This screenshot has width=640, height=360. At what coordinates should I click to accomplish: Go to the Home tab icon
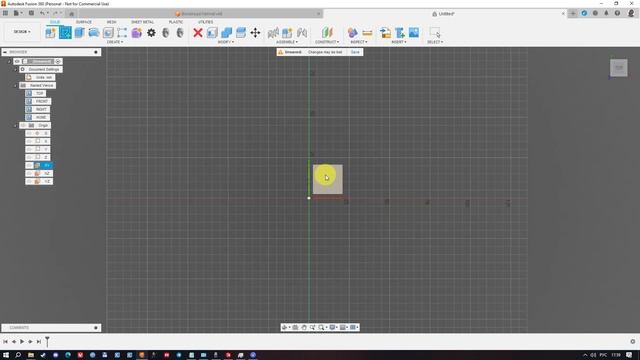[x=71, y=13]
